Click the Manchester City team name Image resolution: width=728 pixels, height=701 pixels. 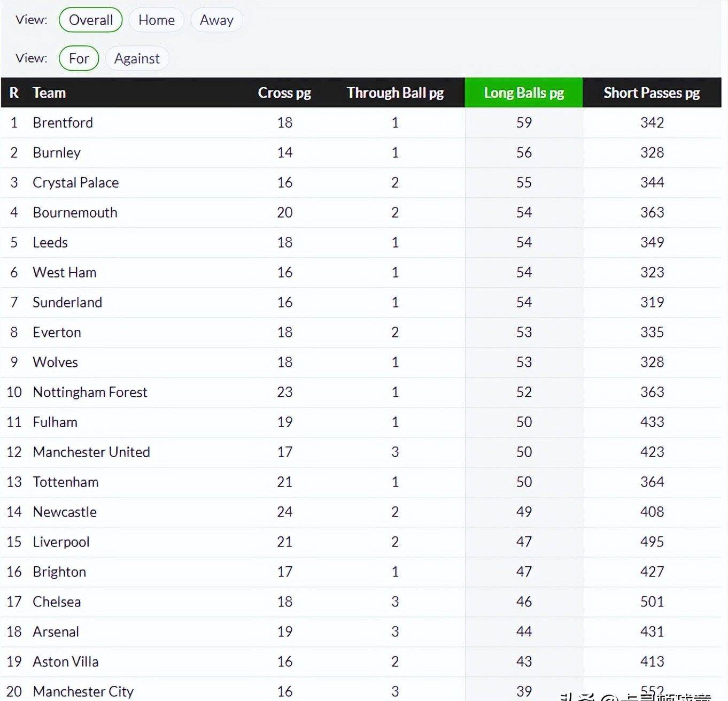(x=83, y=692)
